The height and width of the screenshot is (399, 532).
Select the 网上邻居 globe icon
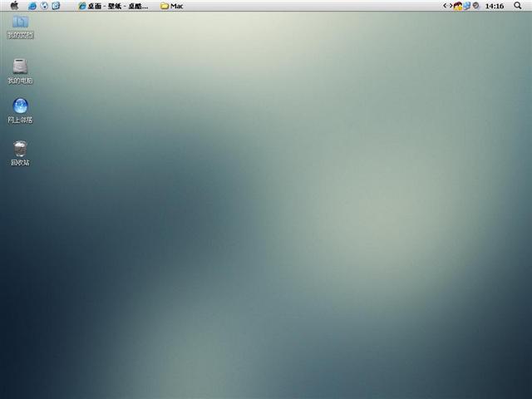[x=20, y=106]
